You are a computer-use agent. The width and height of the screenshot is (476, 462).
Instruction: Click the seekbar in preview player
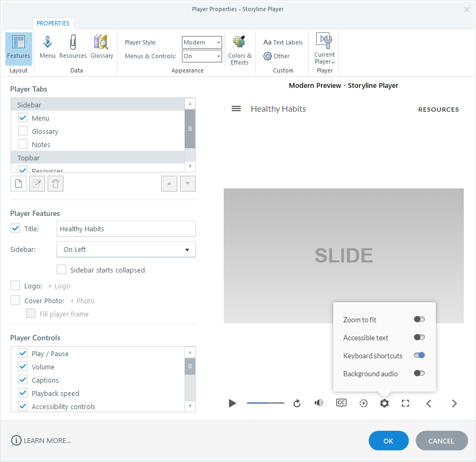[x=266, y=403]
